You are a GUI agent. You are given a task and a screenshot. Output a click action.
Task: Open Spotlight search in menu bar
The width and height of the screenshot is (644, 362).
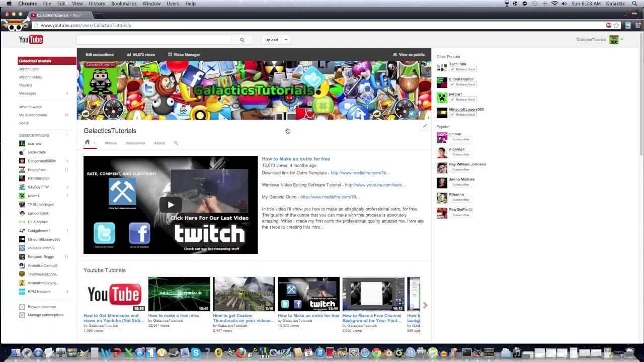click(635, 4)
